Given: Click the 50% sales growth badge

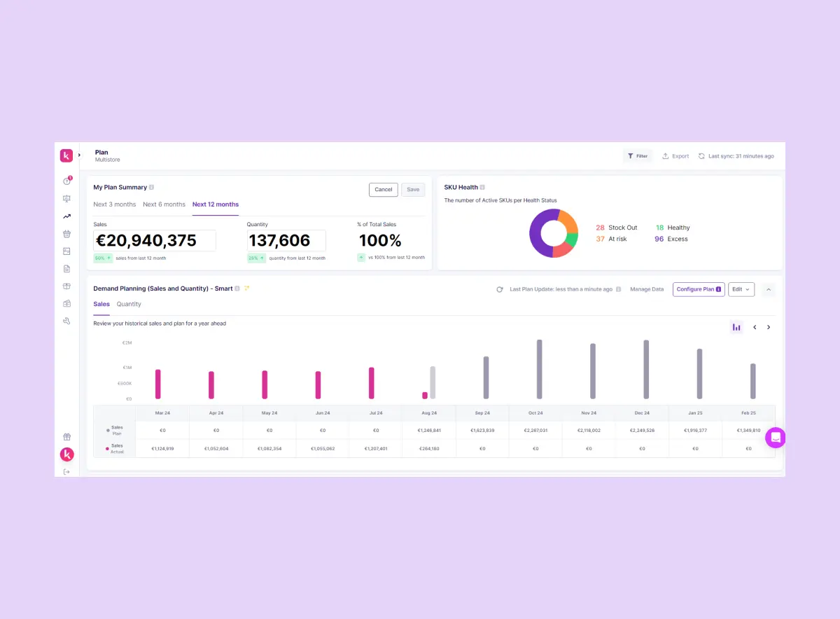Looking at the screenshot, I should tap(103, 258).
